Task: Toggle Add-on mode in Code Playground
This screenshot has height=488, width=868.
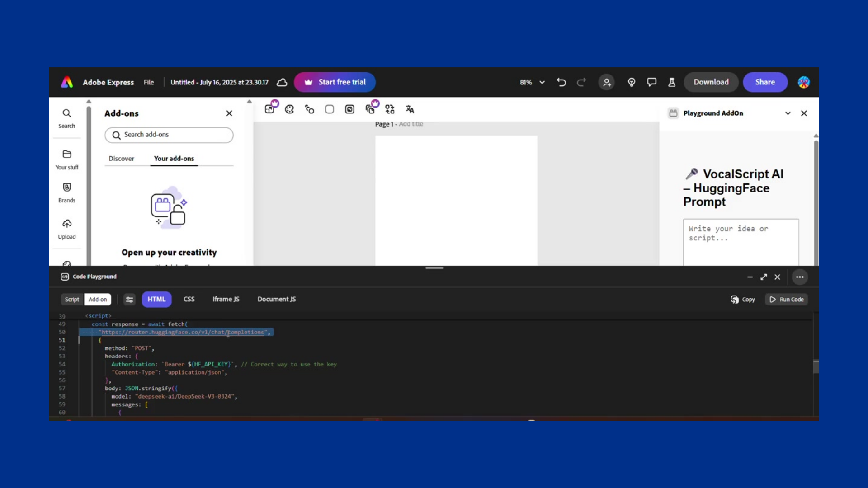Action: (x=98, y=299)
